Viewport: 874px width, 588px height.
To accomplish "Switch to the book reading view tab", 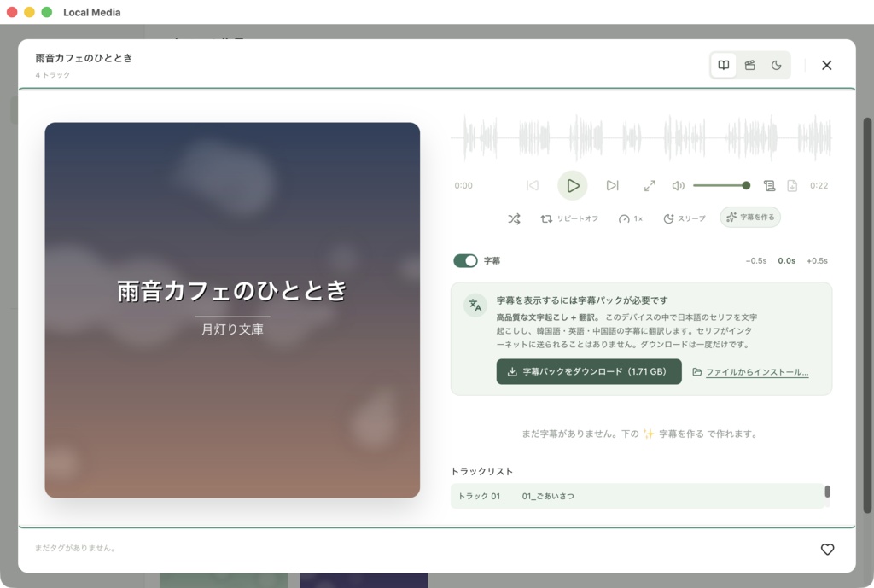I will 724,65.
